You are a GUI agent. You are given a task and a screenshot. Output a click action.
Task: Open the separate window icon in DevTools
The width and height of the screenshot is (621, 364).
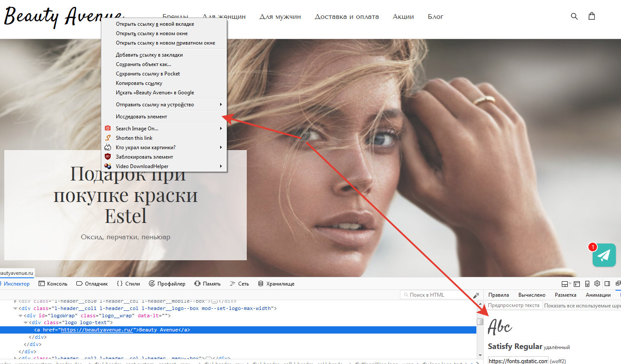pos(618,283)
